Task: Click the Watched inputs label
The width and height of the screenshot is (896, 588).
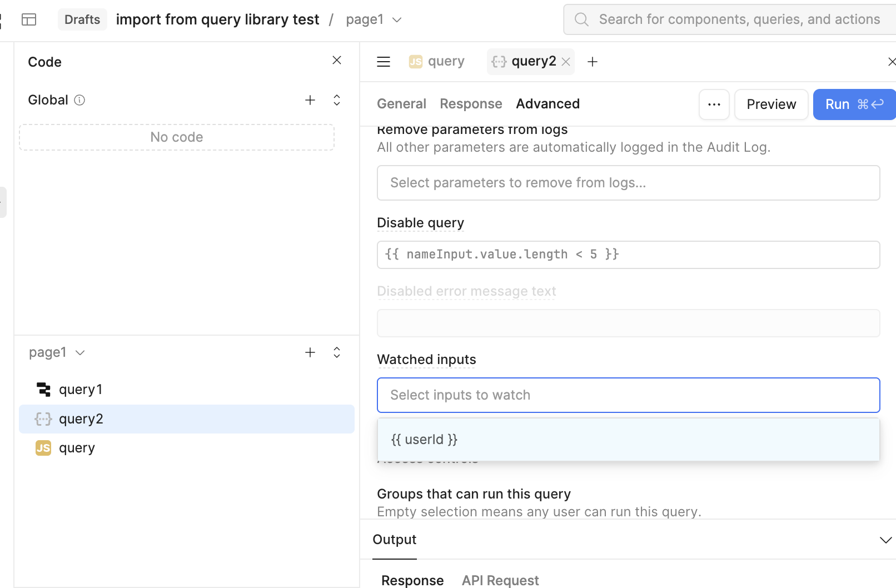Action: [x=426, y=360]
